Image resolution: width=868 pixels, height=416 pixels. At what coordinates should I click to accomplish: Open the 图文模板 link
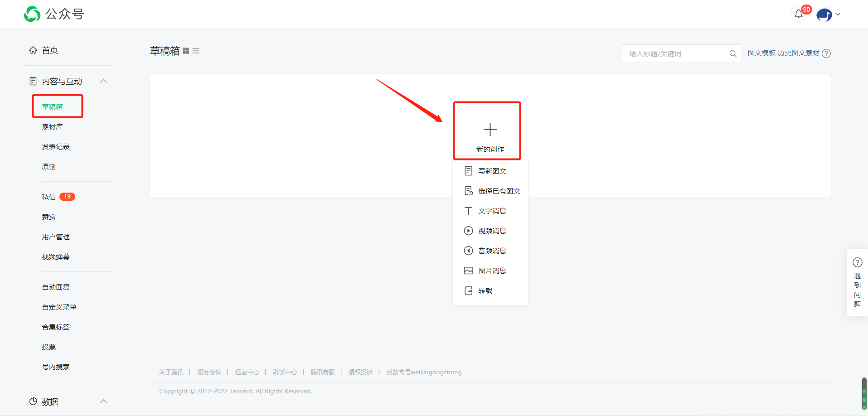pos(761,53)
